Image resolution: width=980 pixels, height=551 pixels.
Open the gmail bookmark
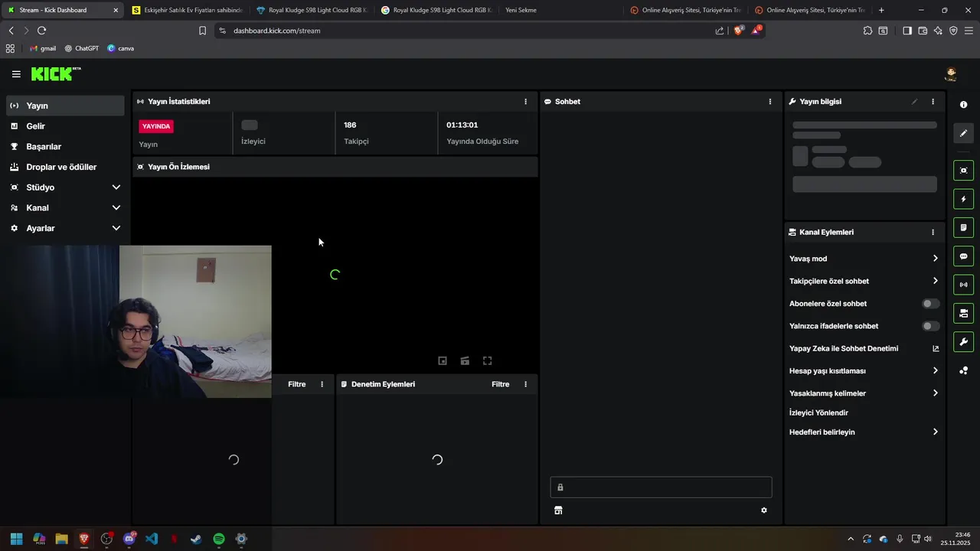point(42,48)
